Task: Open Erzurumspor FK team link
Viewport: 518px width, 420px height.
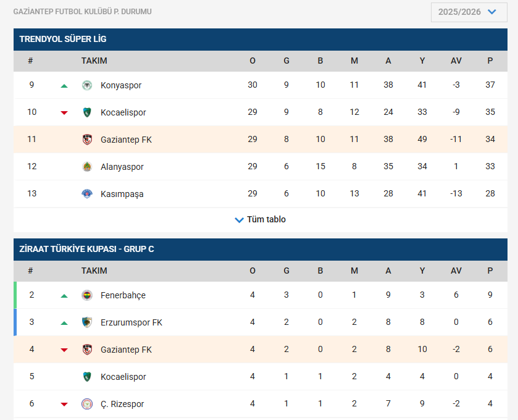Action: pos(132,322)
